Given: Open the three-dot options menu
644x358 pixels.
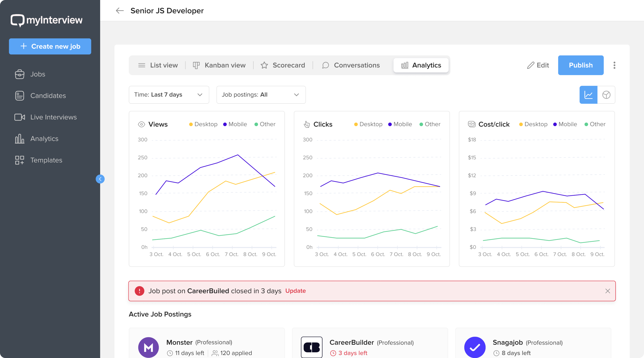Looking at the screenshot, I should [x=614, y=65].
